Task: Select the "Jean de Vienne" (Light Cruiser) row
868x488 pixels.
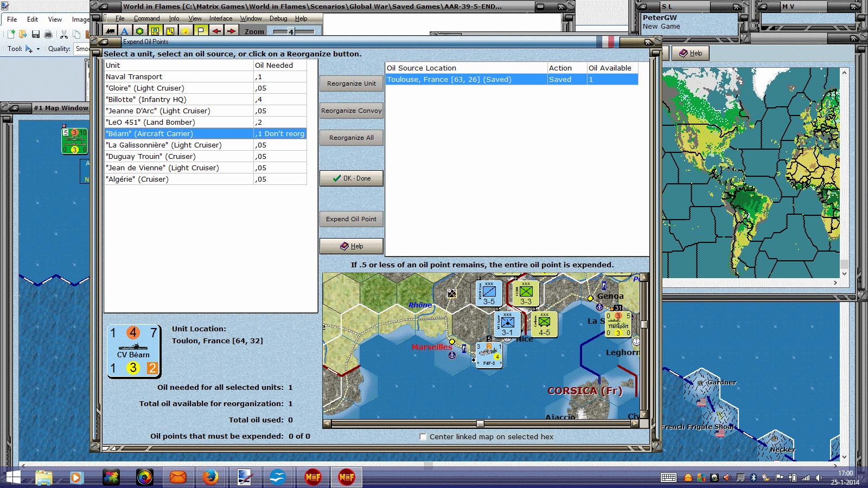Action: tap(206, 168)
